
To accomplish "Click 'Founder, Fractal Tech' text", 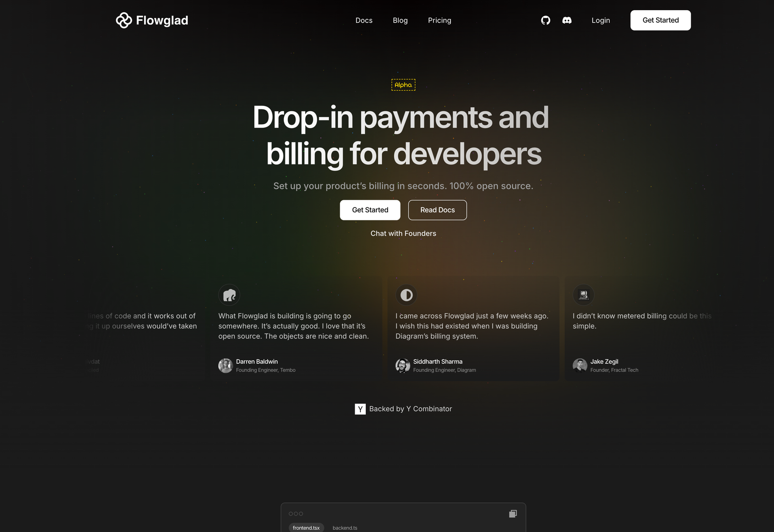I will coord(614,370).
